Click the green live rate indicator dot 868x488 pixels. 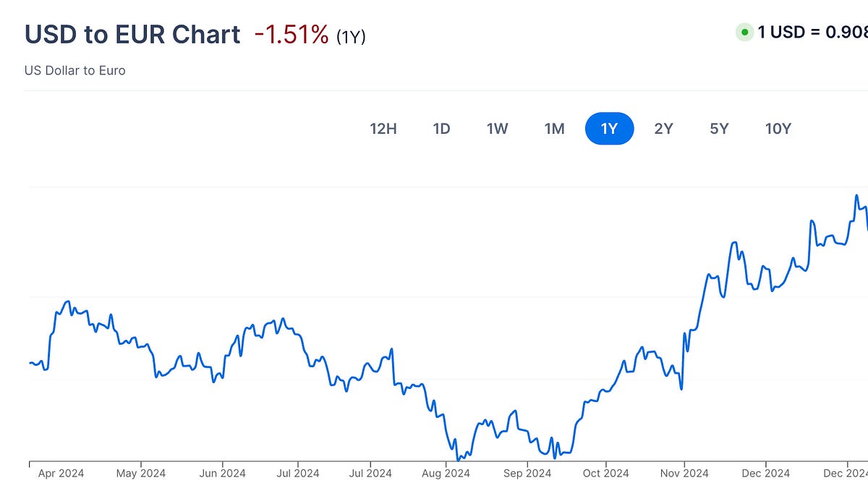point(743,32)
